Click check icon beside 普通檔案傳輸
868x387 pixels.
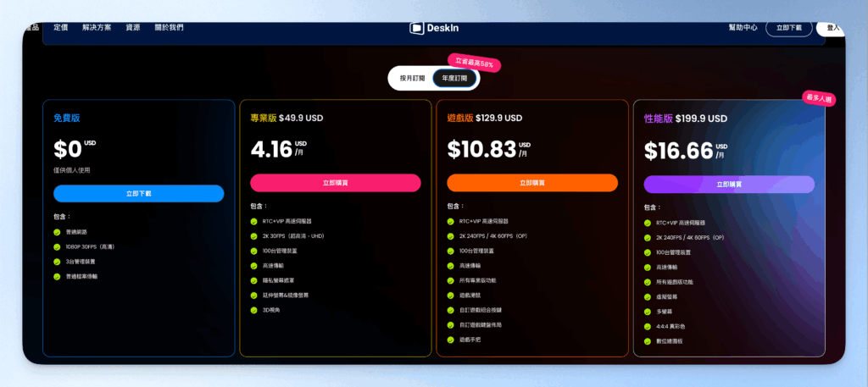point(57,276)
